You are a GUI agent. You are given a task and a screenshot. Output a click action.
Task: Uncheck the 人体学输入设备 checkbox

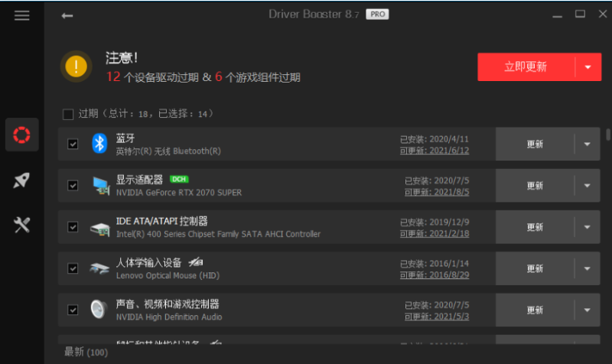click(73, 268)
